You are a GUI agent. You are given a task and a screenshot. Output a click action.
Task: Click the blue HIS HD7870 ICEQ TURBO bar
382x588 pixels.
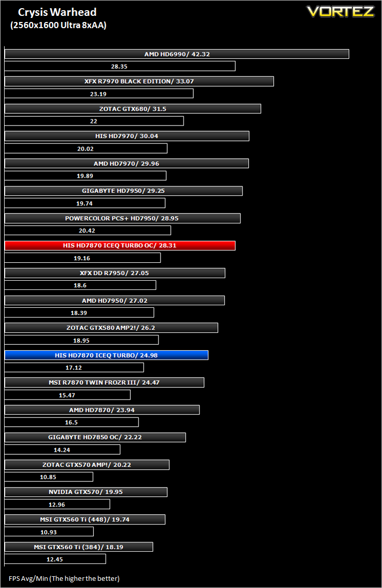(x=106, y=355)
